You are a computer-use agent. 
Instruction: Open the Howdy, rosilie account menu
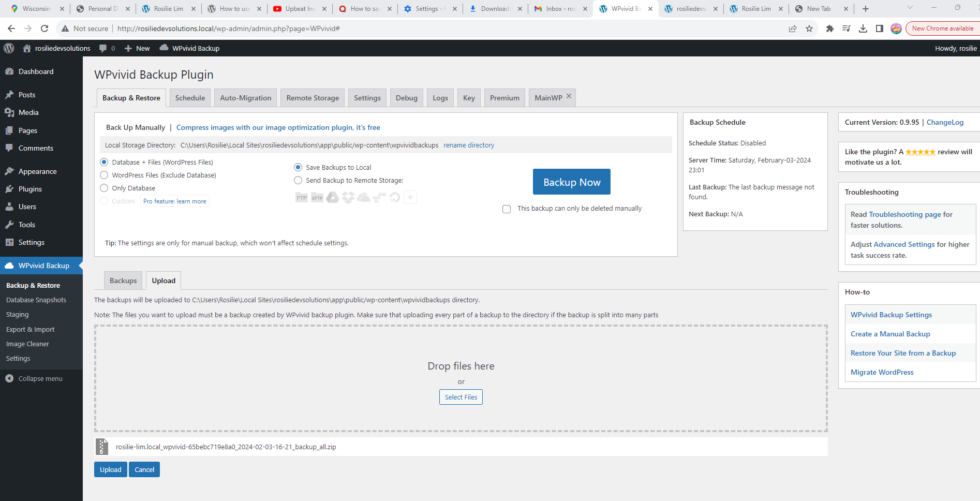[956, 48]
